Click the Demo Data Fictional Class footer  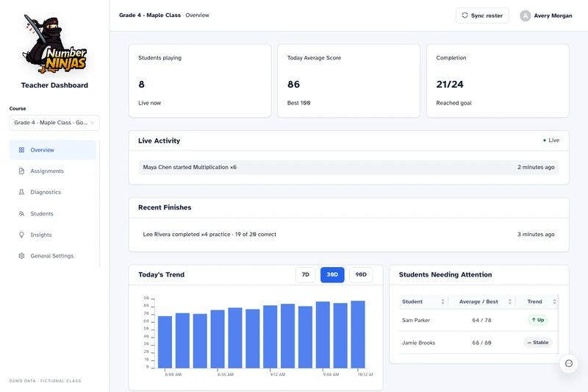click(x=45, y=381)
